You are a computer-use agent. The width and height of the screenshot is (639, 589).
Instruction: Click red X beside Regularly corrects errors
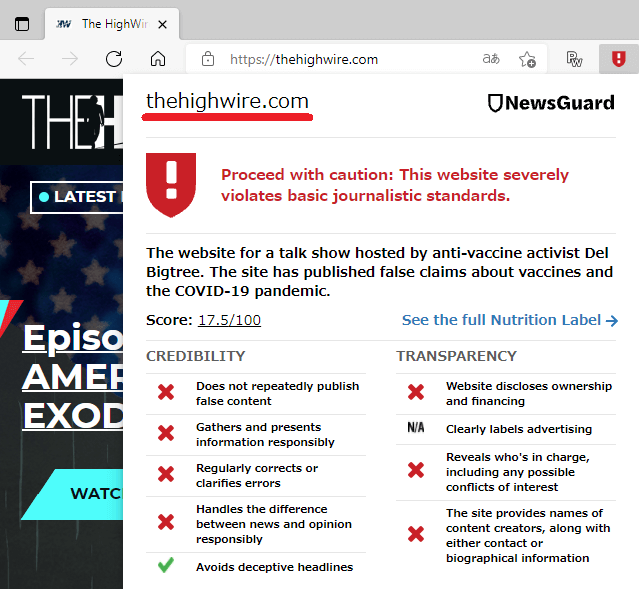point(166,474)
